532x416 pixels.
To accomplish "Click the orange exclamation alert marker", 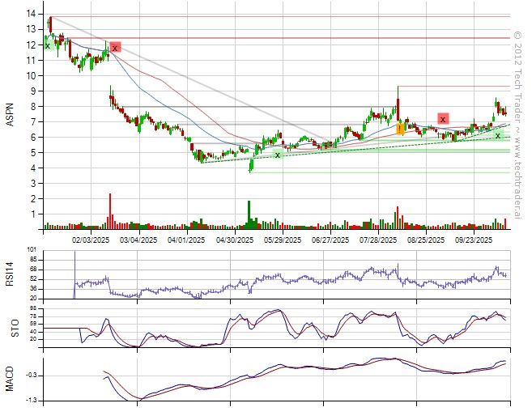I will pyautogui.click(x=400, y=129).
